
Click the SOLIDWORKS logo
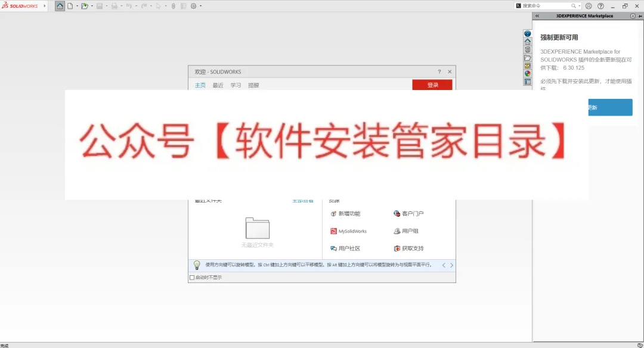20,6
